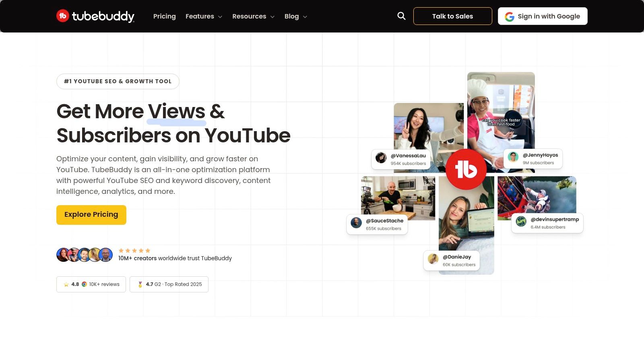Click the @devinsupertramp channel name
Screen dimensions: 644x362
(x=555, y=219)
